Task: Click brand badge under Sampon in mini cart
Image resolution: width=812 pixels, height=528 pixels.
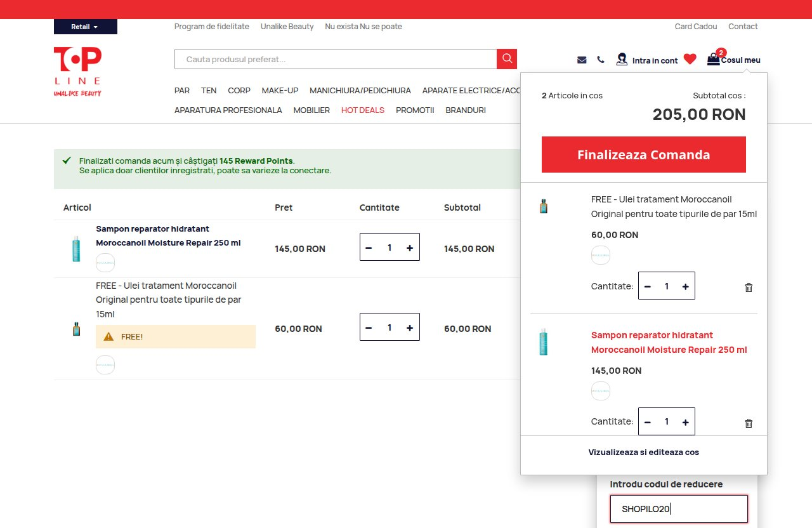Action: pos(601,391)
